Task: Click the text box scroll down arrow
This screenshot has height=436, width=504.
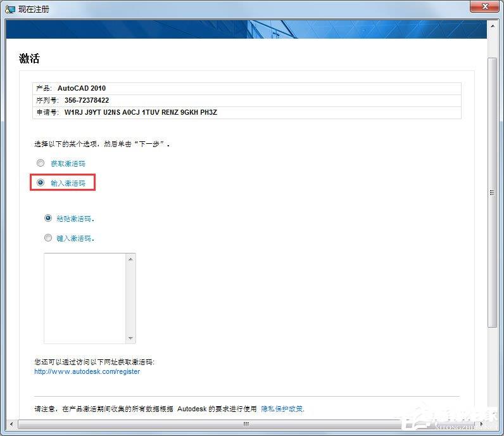Action: point(130,338)
